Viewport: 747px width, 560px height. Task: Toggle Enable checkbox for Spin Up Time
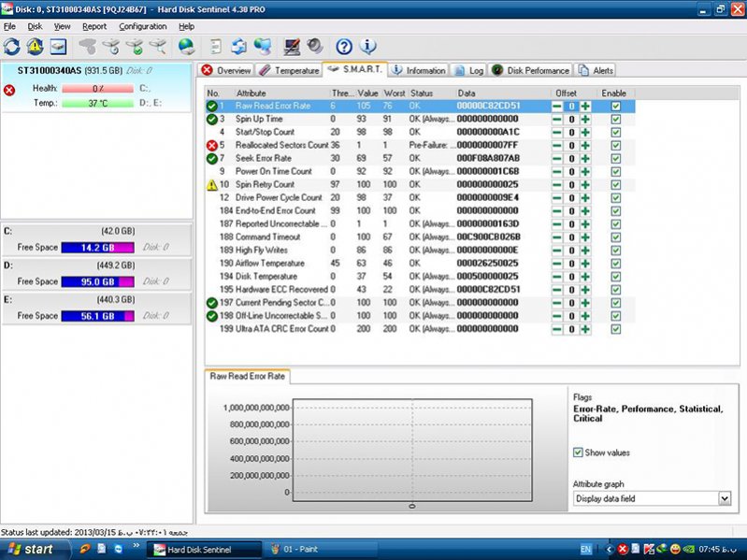point(615,120)
